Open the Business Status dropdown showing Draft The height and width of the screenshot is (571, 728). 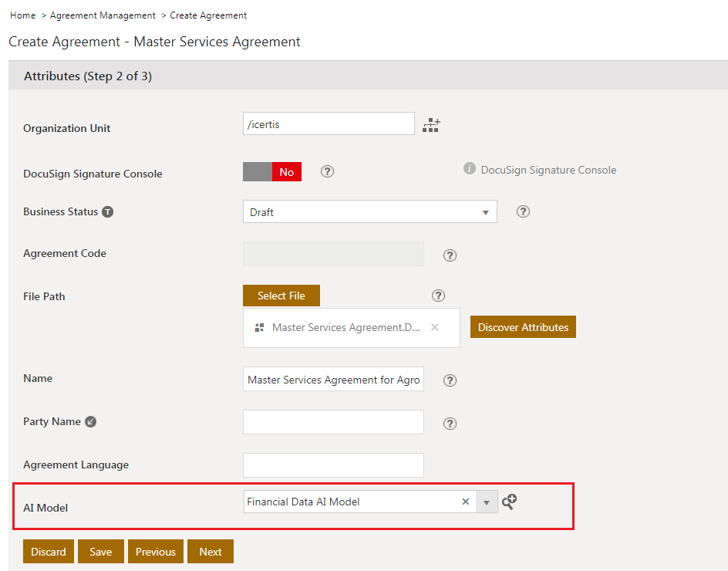point(369,212)
